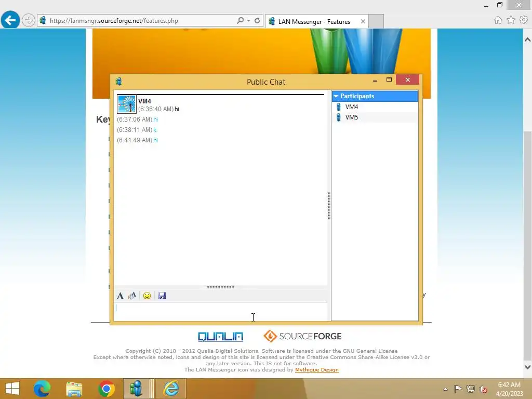Minimize the Public Chat window
The image size is (532, 399).
(x=375, y=81)
